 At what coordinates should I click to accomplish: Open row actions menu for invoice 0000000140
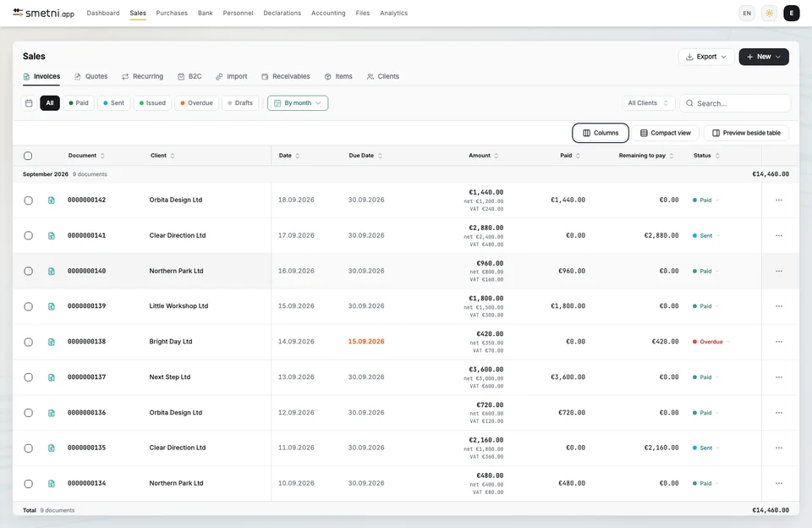click(779, 271)
